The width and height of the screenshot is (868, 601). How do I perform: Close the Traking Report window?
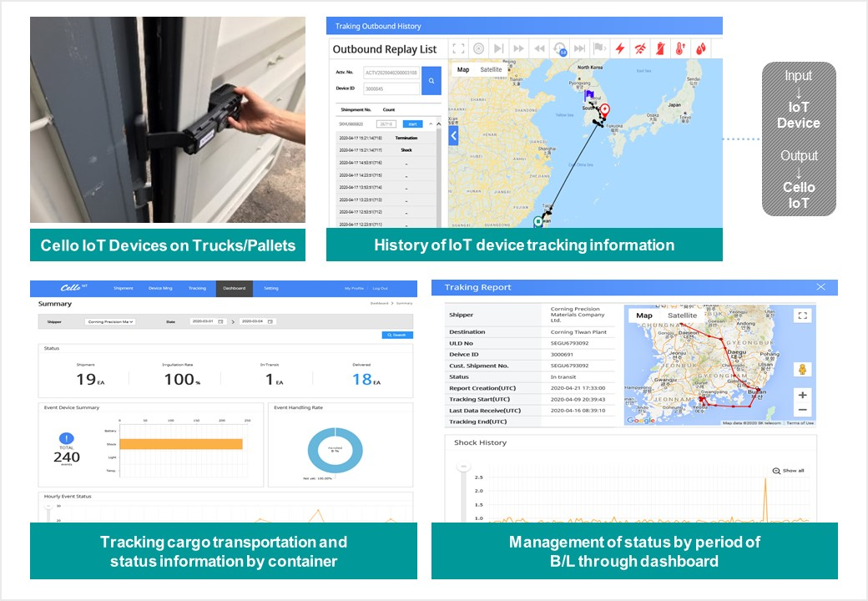point(821,286)
